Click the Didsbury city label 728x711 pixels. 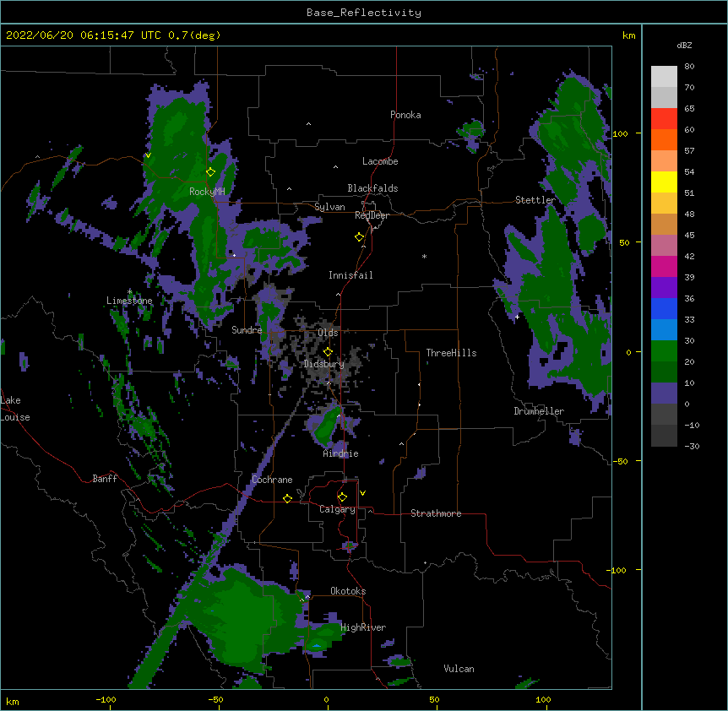tap(324, 364)
